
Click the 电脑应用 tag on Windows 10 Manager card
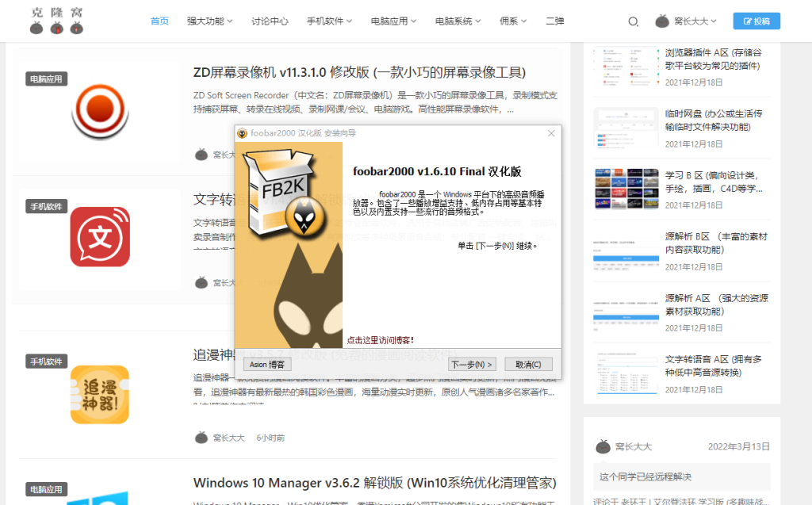click(x=46, y=489)
